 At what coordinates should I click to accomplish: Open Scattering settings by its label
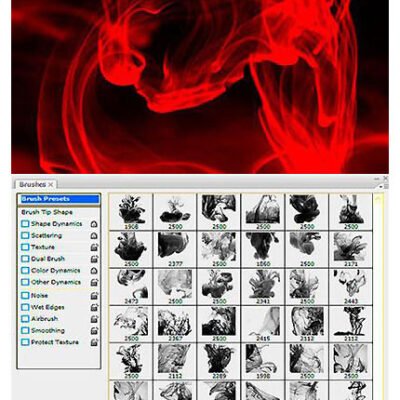(x=46, y=235)
